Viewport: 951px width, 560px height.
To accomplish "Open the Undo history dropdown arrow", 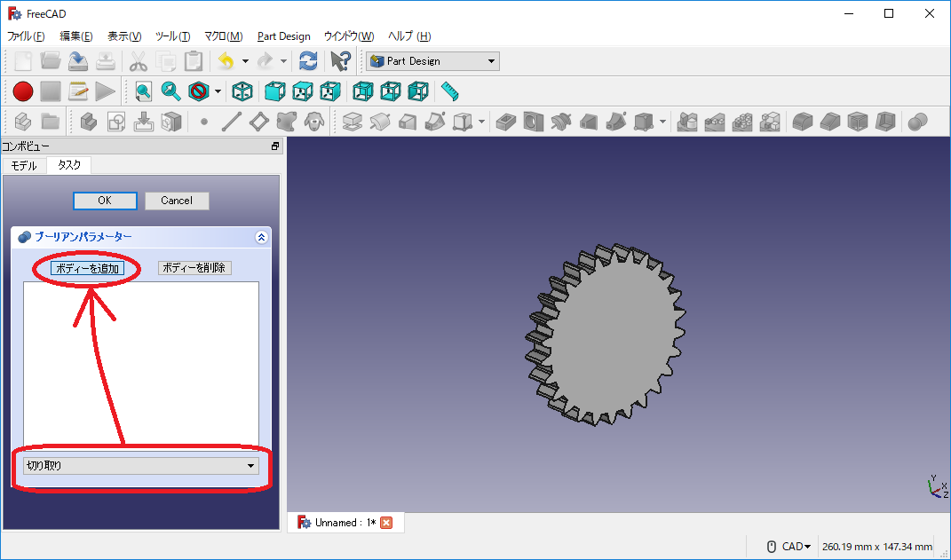I will click(245, 61).
